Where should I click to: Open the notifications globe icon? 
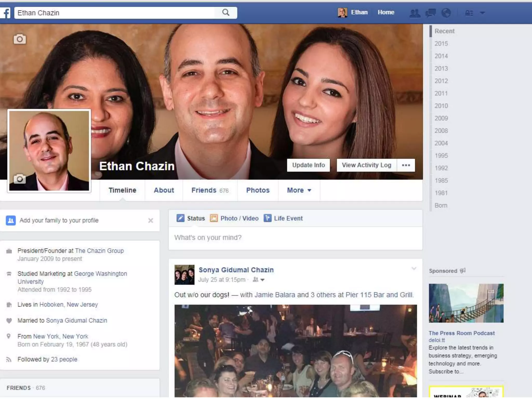click(446, 13)
